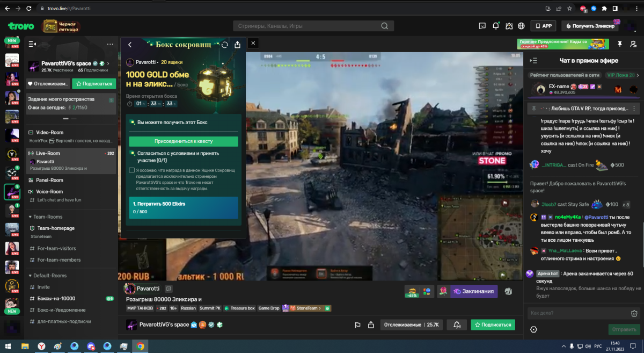Screen dimensions: 644x353
Task: Click the 20 ящики link next to Pavarotti
Action: pyautogui.click(x=172, y=62)
